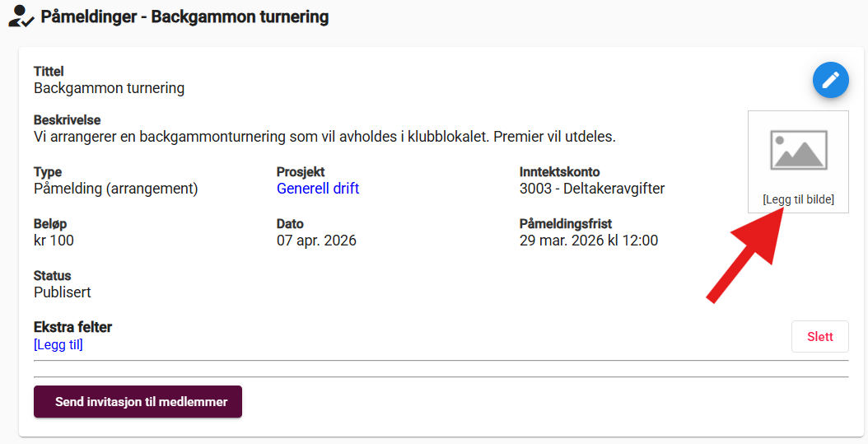This screenshot has height=444, width=868.
Task: Click "Send invitasjon til medlemmer" button
Action: 138,402
